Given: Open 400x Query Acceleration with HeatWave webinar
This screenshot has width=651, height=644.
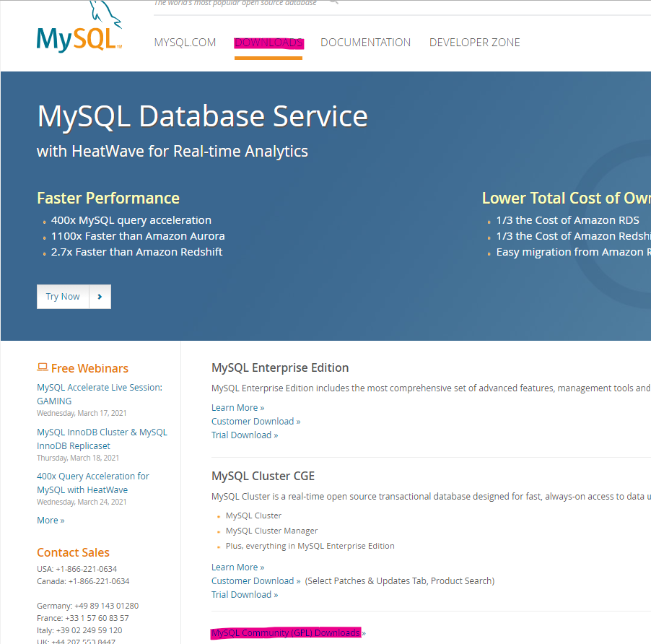Looking at the screenshot, I should [93, 483].
